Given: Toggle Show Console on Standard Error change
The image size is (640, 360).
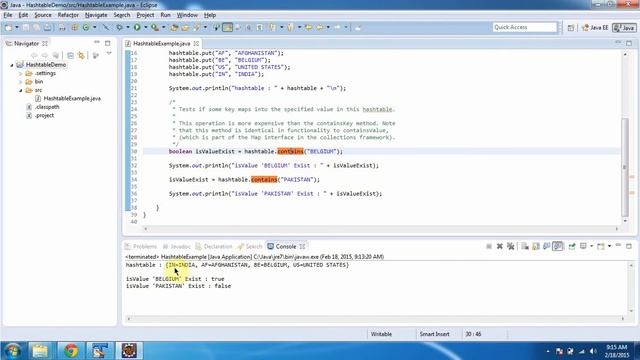Looking at the screenshot, I should click(558, 246).
